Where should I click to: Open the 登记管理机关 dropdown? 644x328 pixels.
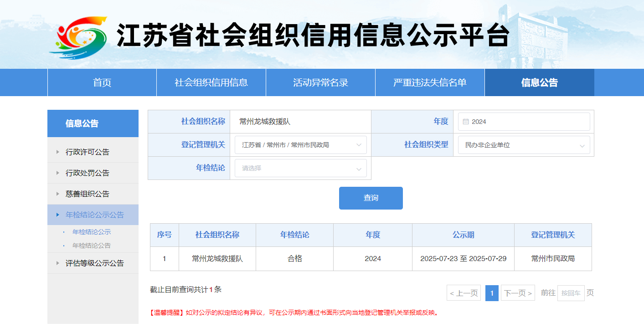[x=301, y=145]
